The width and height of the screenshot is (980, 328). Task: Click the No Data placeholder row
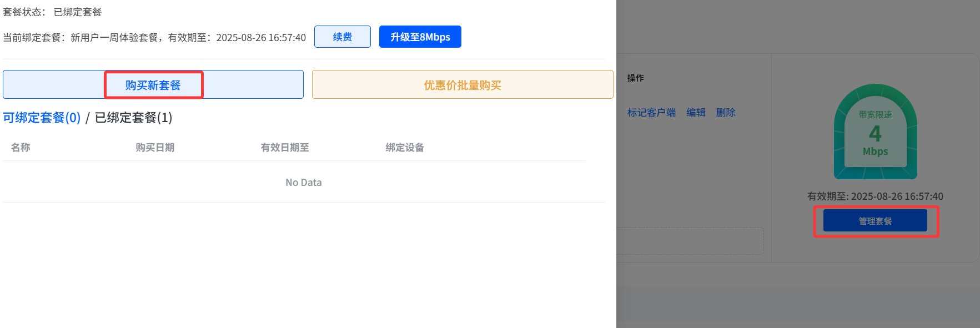tap(303, 183)
